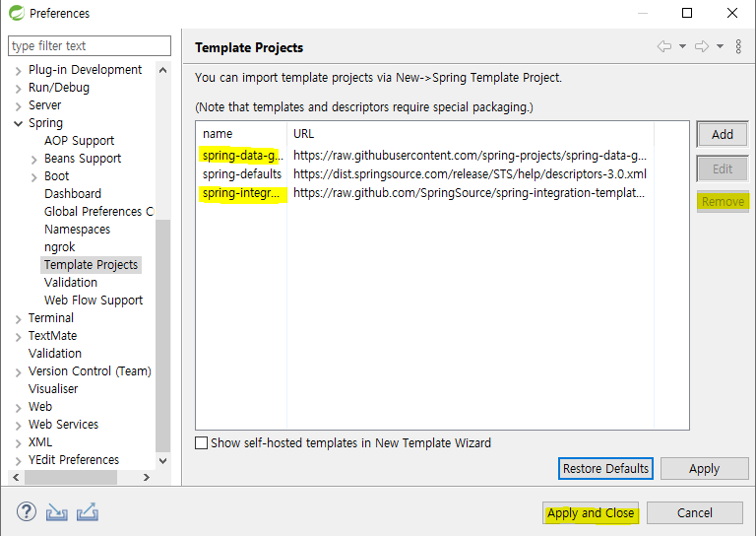
Task: Open the help icon at the bottom left
Action: tap(27, 512)
